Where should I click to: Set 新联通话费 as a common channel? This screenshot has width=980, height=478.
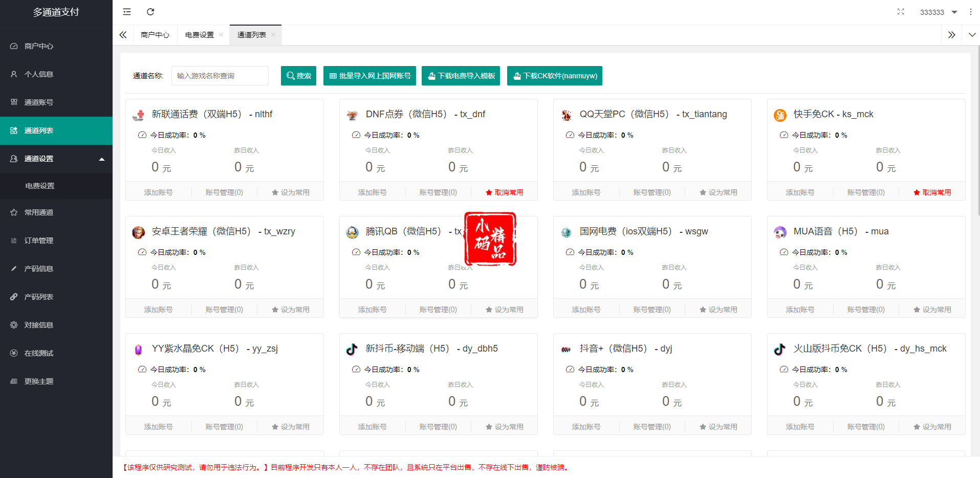pos(290,192)
